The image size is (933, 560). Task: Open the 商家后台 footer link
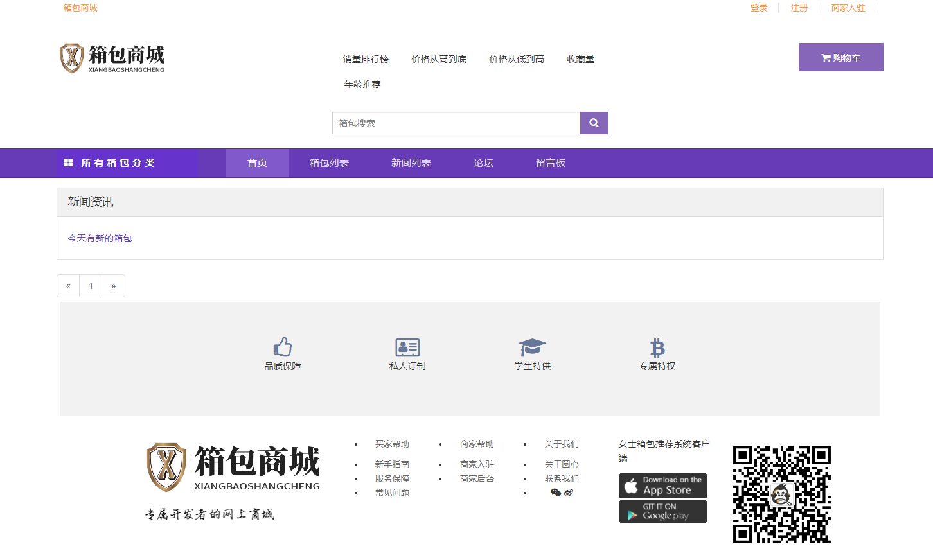coord(477,478)
